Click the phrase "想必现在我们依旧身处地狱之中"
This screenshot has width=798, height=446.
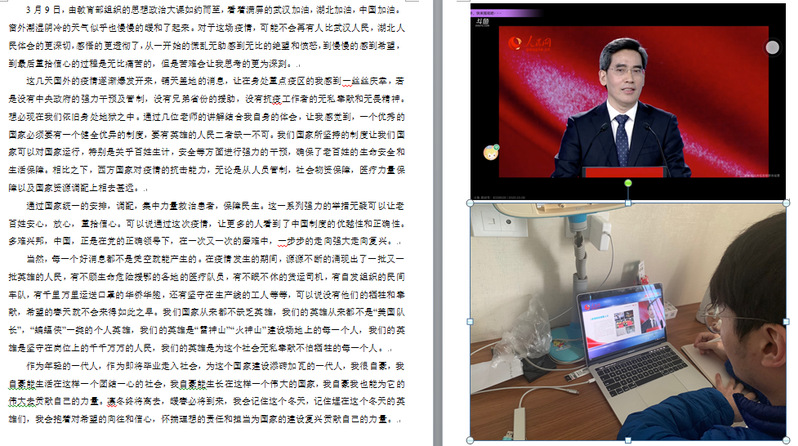tap(73, 117)
